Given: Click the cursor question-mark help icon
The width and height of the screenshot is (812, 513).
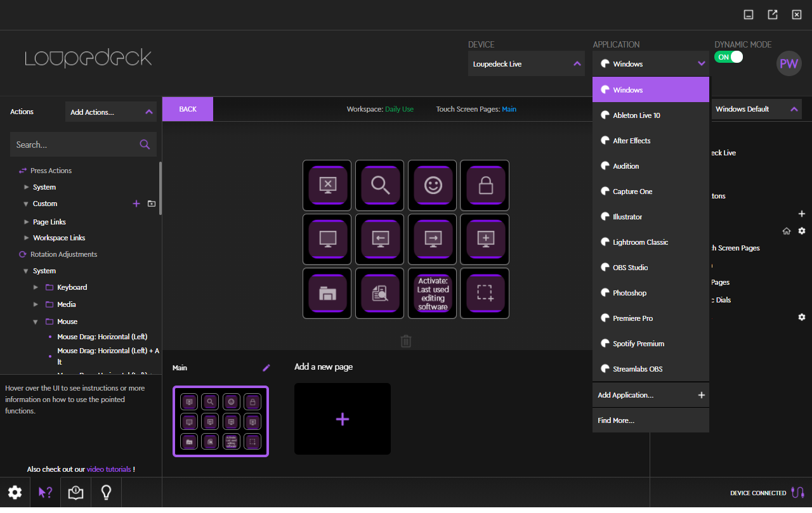Looking at the screenshot, I should (45, 493).
